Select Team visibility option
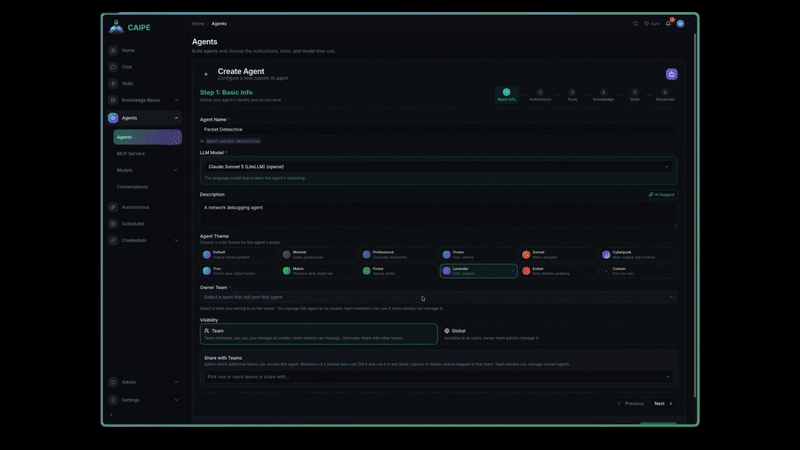Viewport: 800px width, 450px height. click(x=318, y=334)
